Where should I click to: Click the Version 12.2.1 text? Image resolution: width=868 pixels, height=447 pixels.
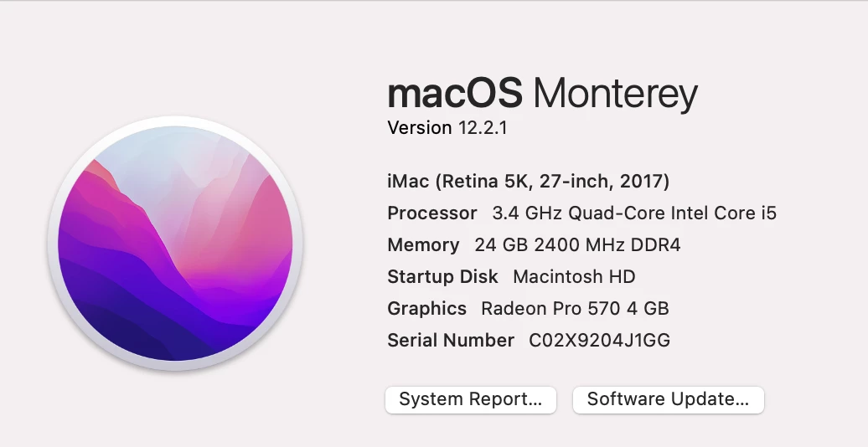pos(447,128)
